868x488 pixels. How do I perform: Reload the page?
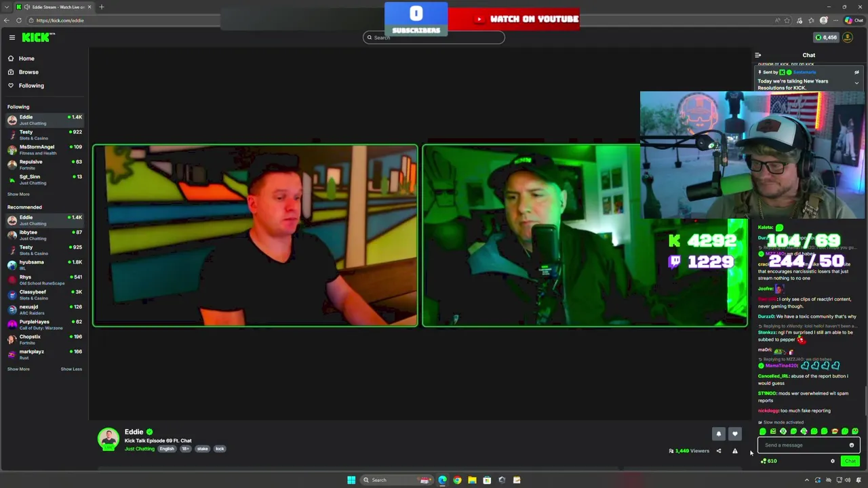point(19,20)
